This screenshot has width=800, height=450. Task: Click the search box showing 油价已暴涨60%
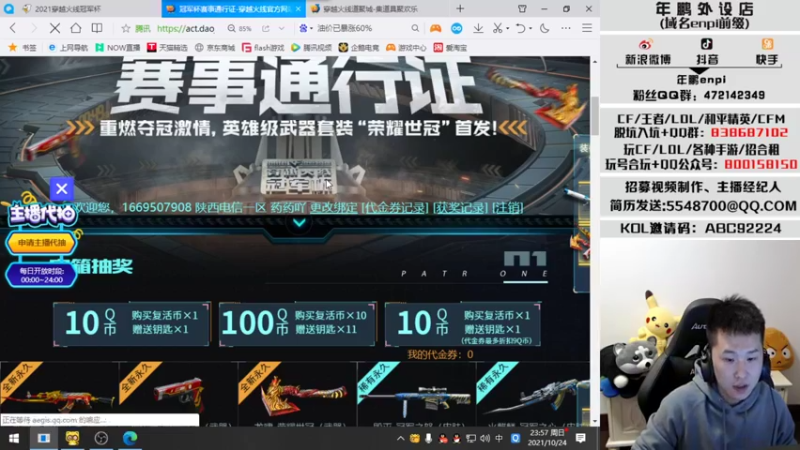pyautogui.click(x=344, y=29)
